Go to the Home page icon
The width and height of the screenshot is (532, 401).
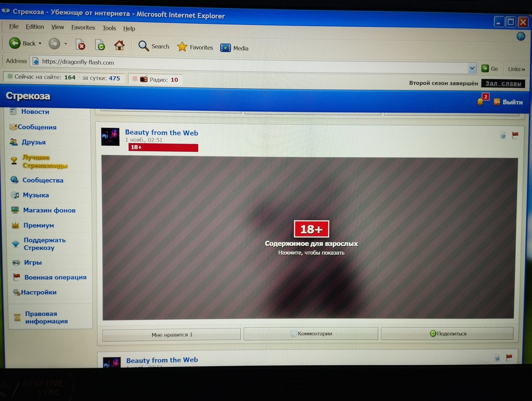119,45
